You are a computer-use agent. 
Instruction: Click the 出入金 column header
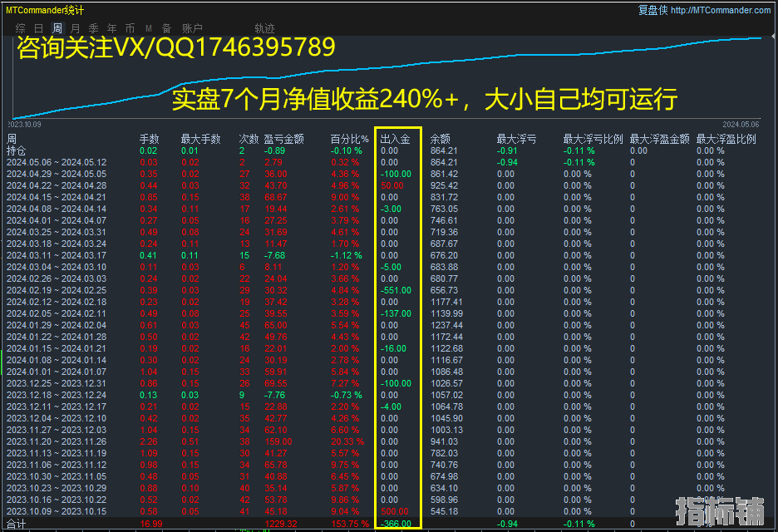(x=395, y=139)
